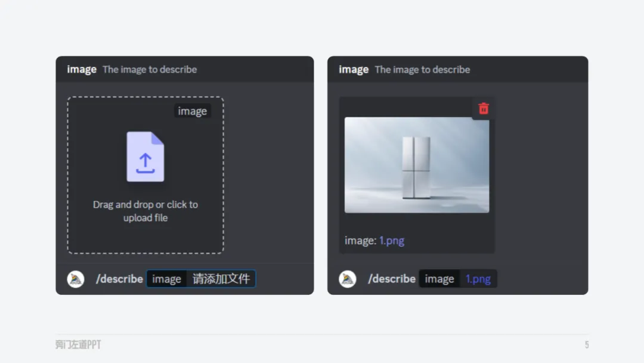
Task: Click the '请添加文件' field in the command bar
Action: (221, 279)
